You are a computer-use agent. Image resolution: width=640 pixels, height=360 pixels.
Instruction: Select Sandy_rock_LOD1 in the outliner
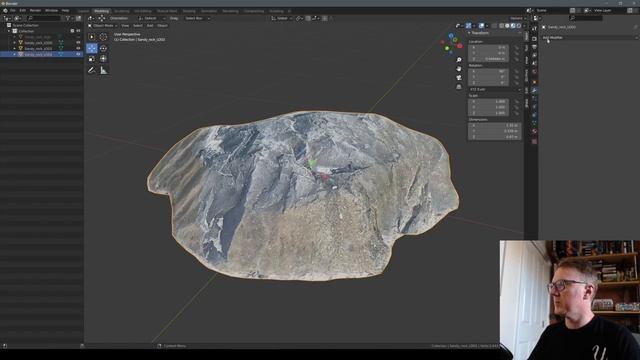click(x=38, y=48)
